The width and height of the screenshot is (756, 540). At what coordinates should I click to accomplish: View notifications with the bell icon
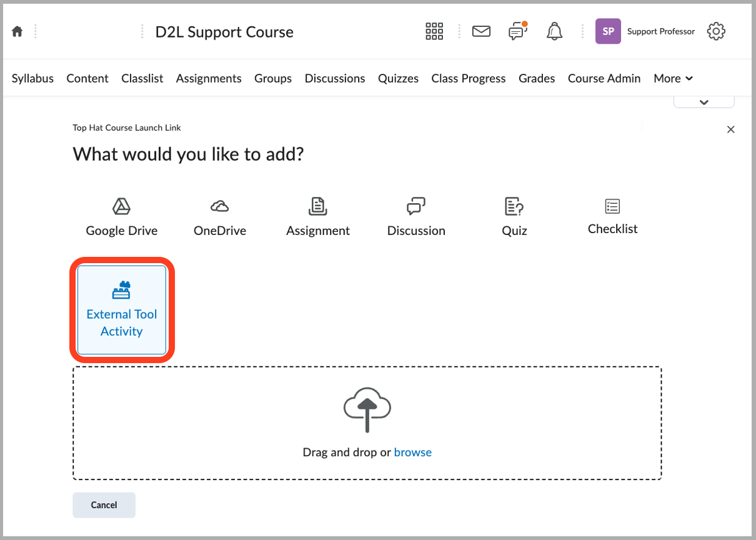click(554, 31)
